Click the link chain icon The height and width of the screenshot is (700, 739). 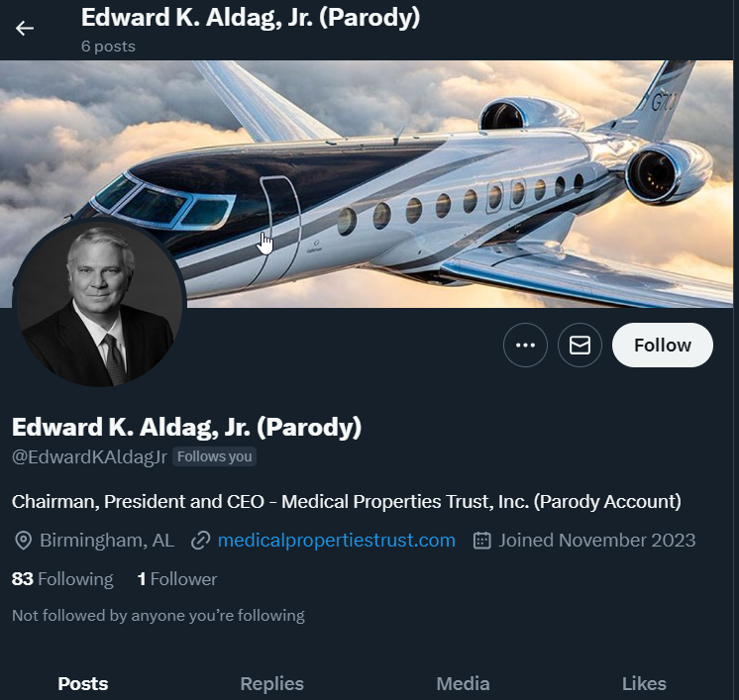pyautogui.click(x=200, y=541)
